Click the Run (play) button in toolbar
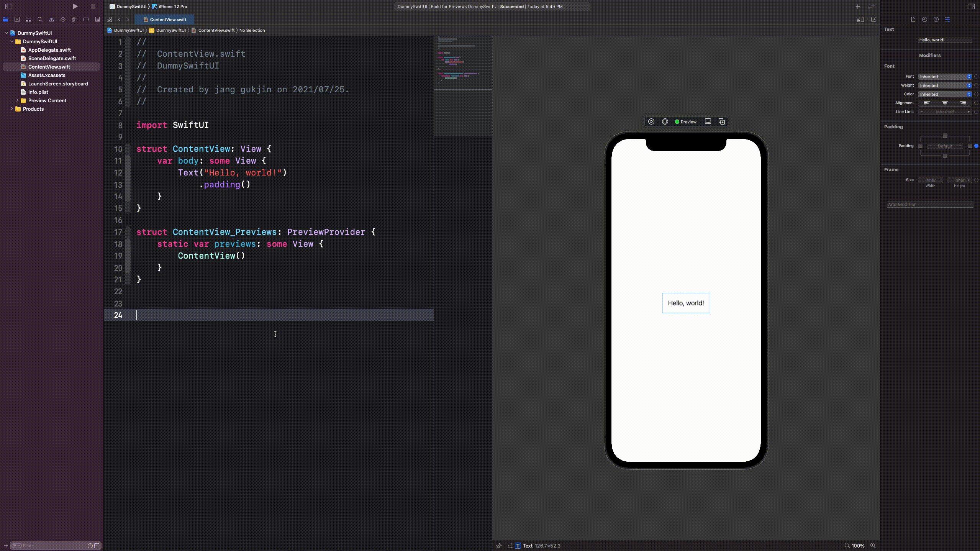 75,7
